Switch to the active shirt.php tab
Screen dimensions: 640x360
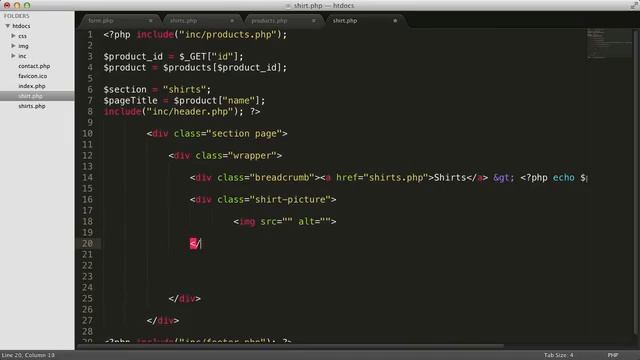(345, 20)
